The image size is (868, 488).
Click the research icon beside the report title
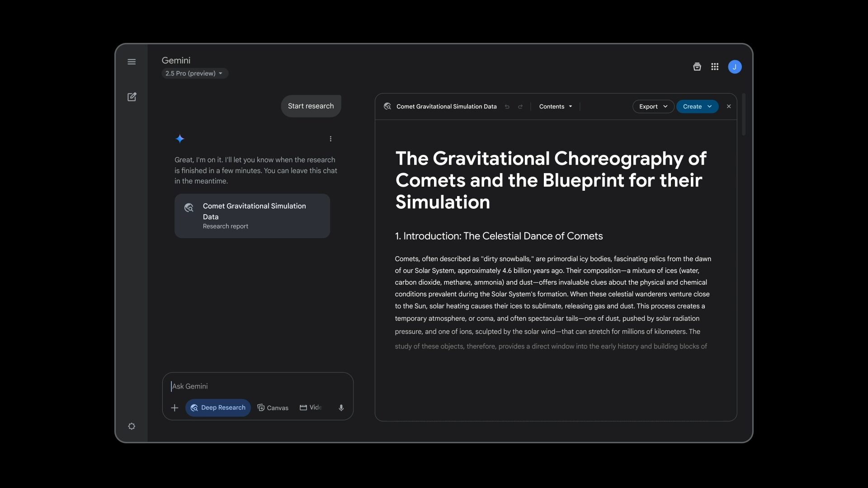point(387,106)
